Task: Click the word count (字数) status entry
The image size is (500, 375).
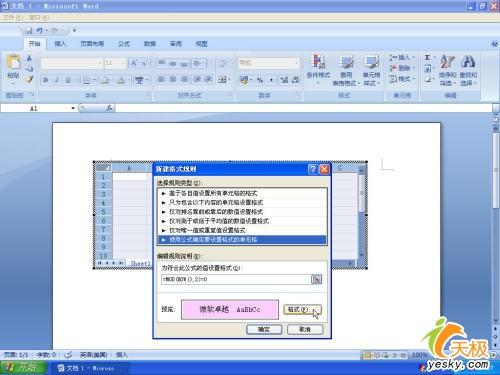Action: 46,355
